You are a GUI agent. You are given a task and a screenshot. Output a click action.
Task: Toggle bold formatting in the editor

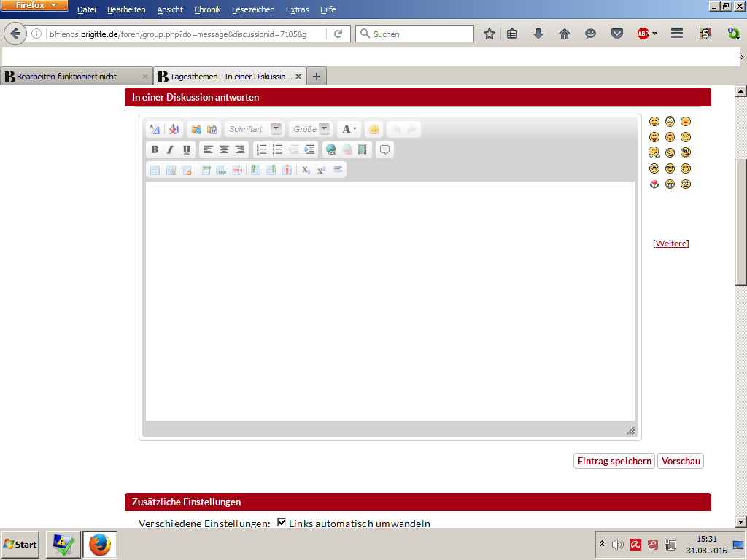[155, 149]
